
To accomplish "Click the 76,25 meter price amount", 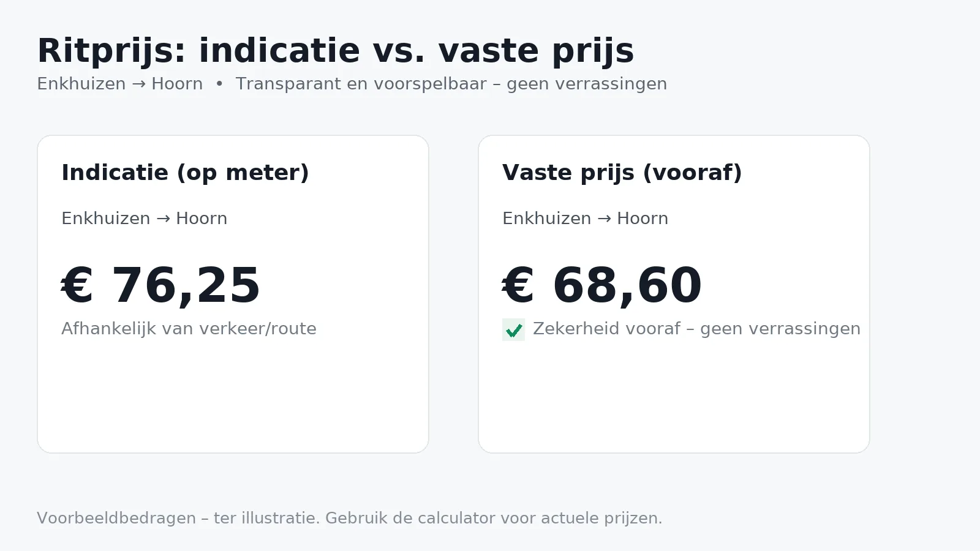I will coord(186,286).
